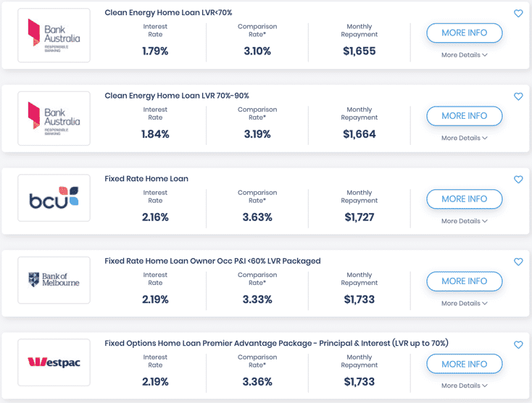The width and height of the screenshot is (532, 403).
Task: Click the bcu logo thumbnail
Action: (x=54, y=199)
